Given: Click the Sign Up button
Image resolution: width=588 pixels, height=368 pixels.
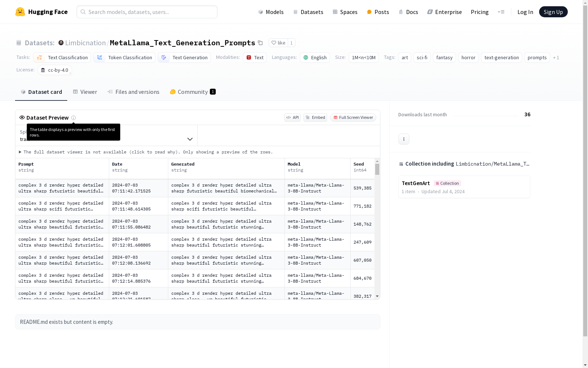Looking at the screenshot, I should pyautogui.click(x=553, y=12).
